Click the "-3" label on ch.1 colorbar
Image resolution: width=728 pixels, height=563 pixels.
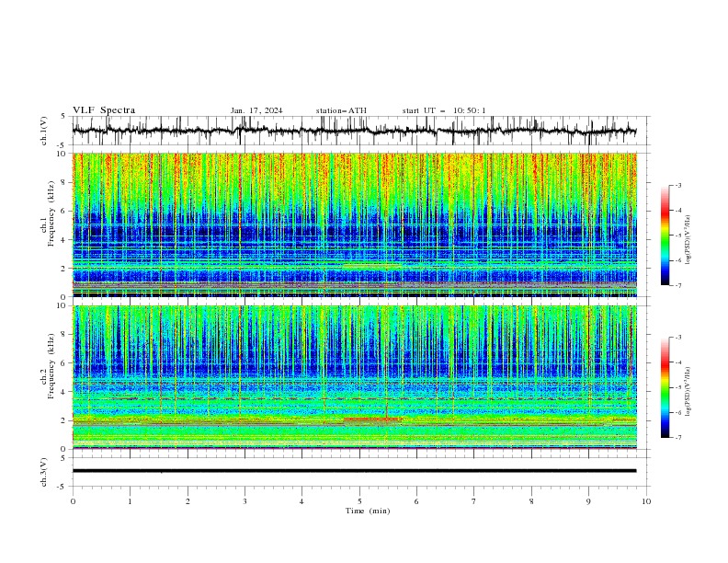[677, 185]
